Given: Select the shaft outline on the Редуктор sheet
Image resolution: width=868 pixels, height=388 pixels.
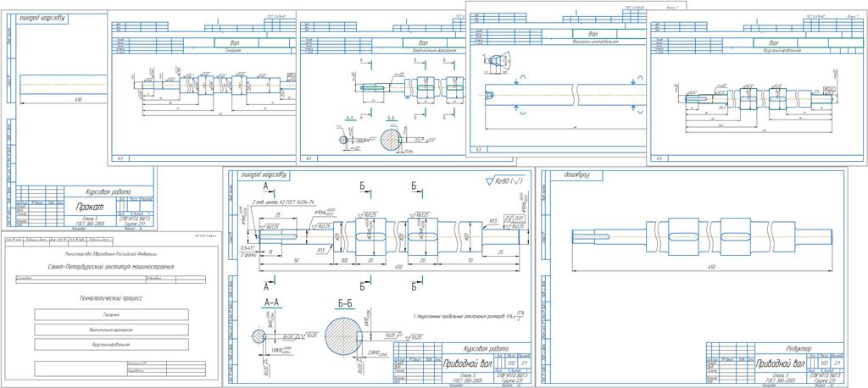Looking at the screenshot, I should [702, 236].
